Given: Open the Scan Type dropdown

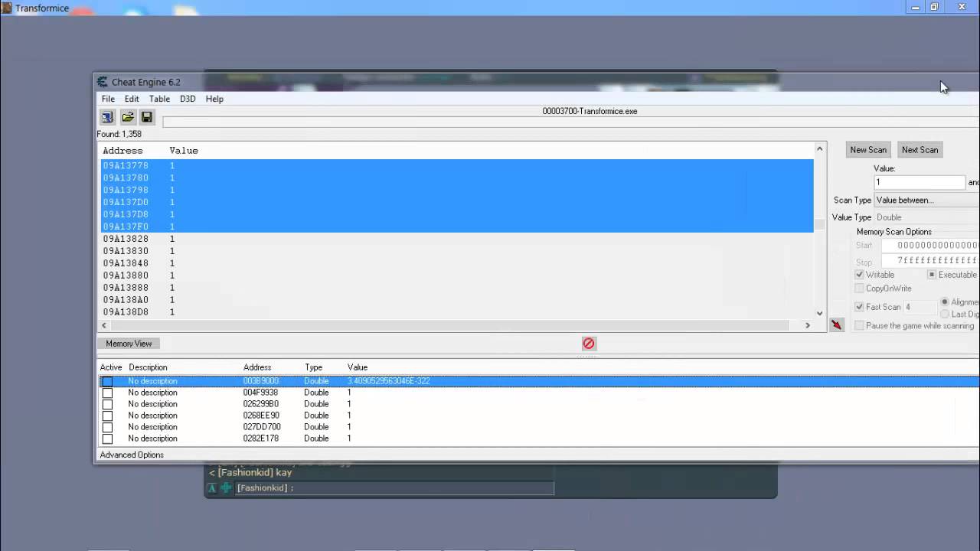Looking at the screenshot, I should click(x=927, y=201).
